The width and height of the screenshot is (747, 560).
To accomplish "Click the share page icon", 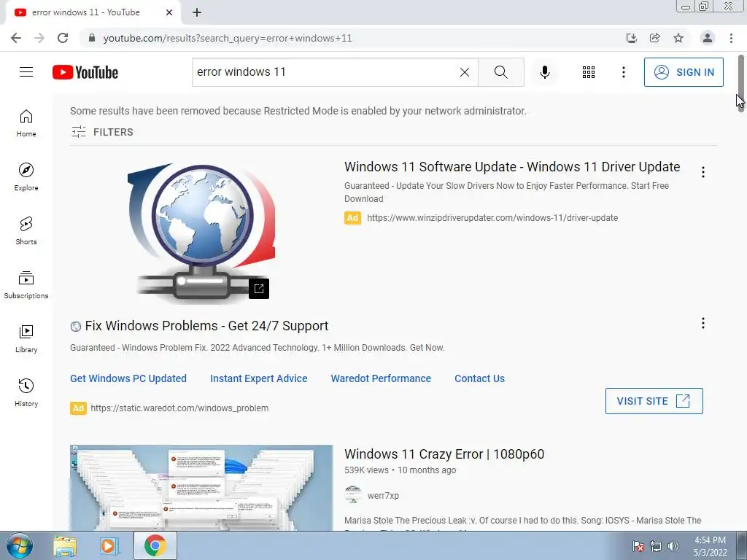I will point(655,38).
